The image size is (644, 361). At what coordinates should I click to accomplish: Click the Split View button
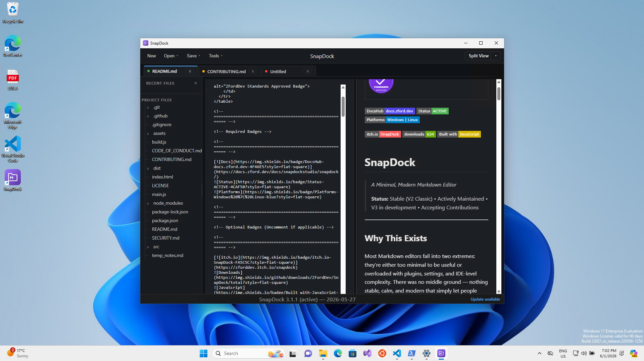click(478, 56)
